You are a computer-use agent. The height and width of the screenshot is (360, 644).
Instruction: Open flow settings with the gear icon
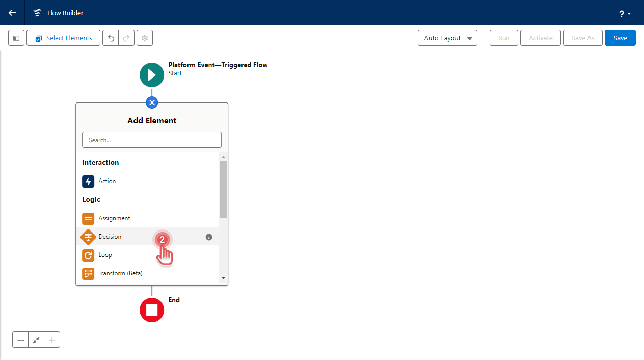tap(144, 38)
